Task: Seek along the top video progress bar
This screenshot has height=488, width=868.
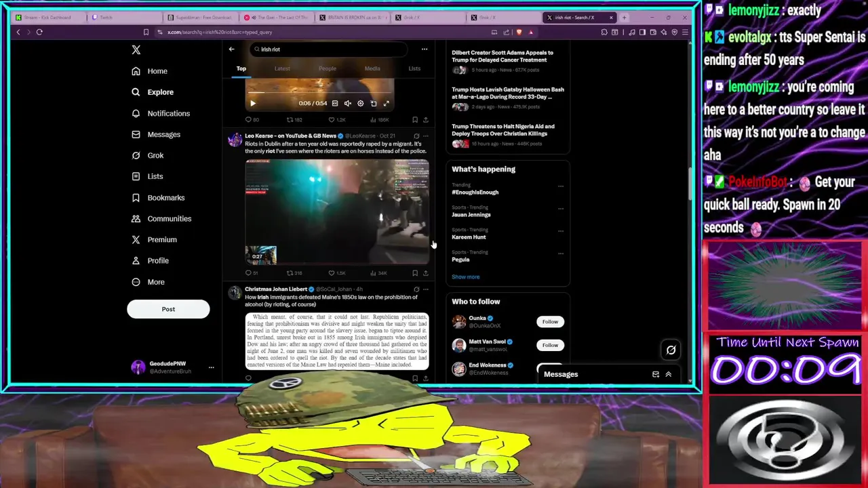Action: pyautogui.click(x=319, y=92)
